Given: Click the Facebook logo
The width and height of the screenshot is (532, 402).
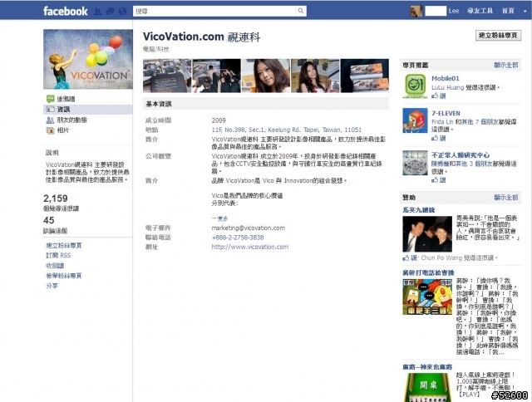Looking at the screenshot, I should 65,11.
